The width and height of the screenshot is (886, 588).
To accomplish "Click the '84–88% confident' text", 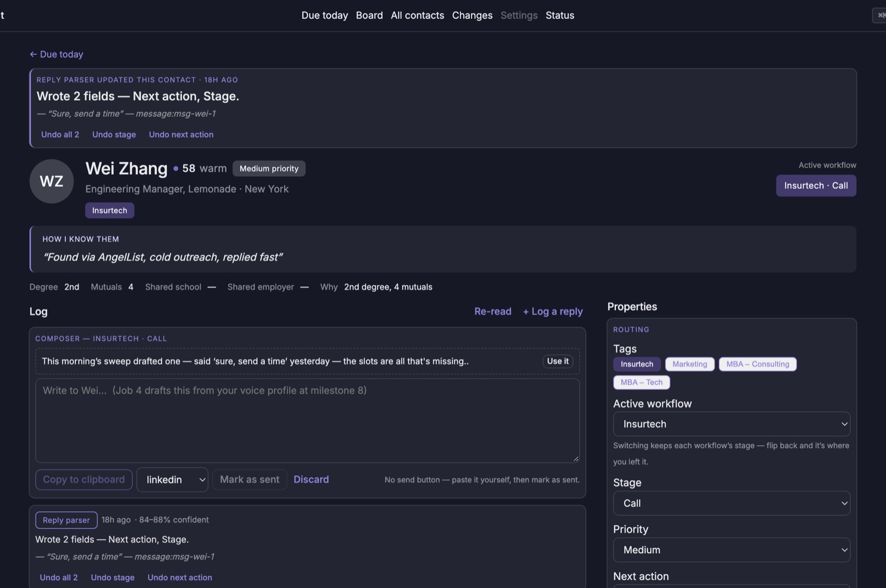I will coord(174,520).
